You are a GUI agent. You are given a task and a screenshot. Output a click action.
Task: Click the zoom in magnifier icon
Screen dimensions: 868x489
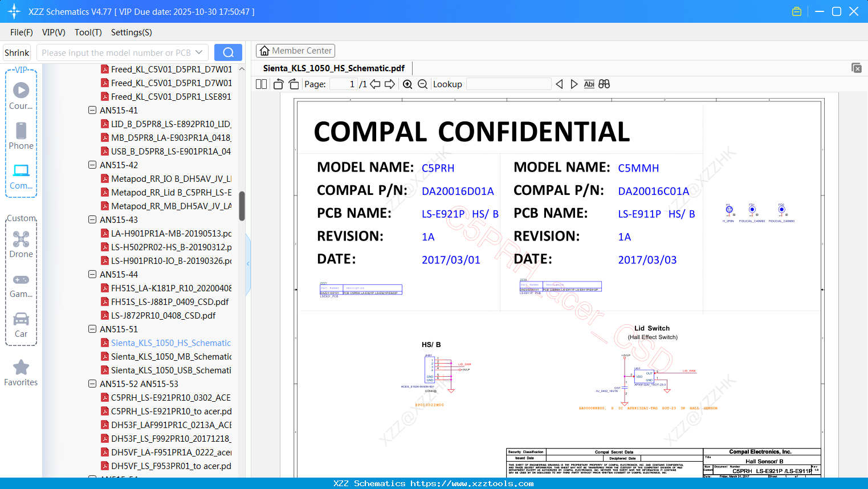[x=407, y=84]
